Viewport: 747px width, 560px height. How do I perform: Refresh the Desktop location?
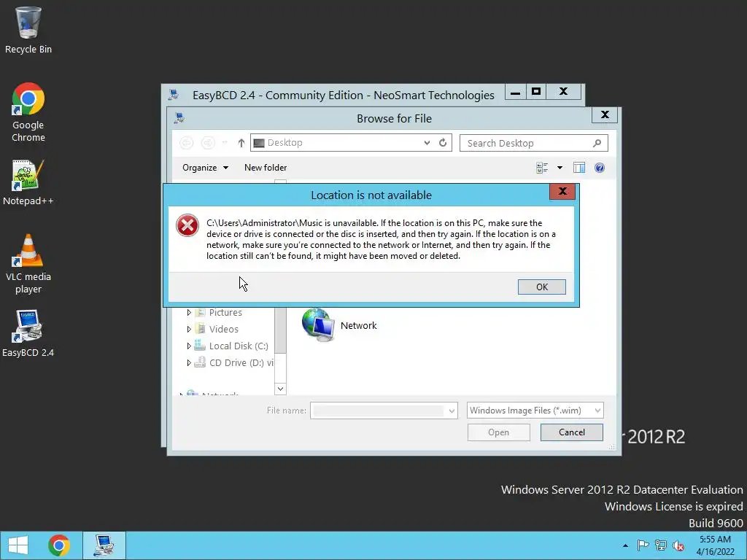pyautogui.click(x=443, y=142)
